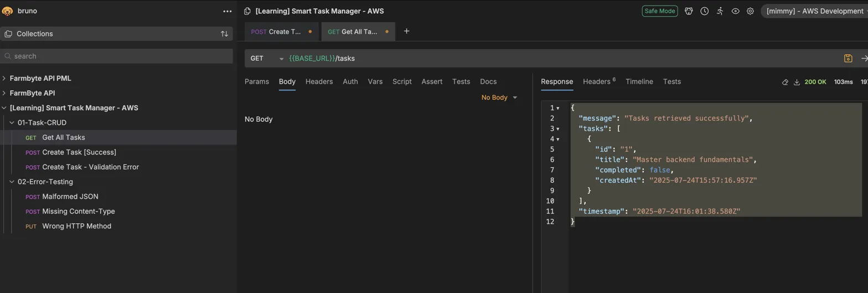
Task: Click the 103ms response time
Action: tap(844, 82)
